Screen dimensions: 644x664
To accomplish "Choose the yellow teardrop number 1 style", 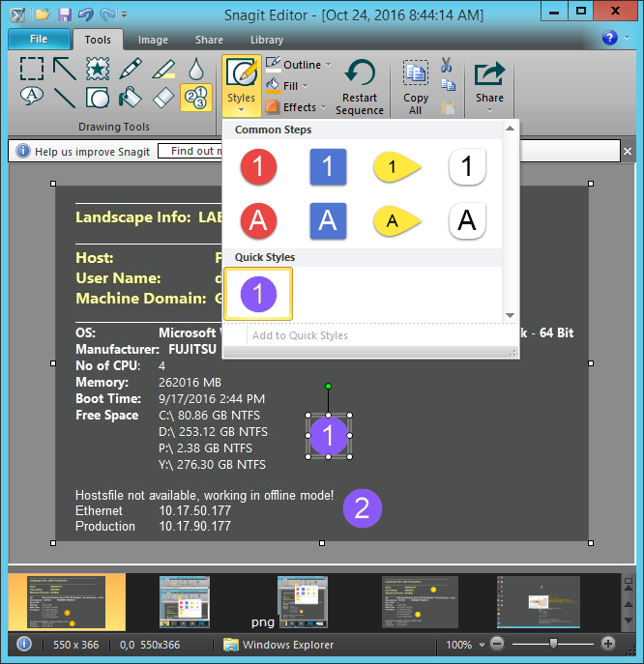I will pos(397,166).
